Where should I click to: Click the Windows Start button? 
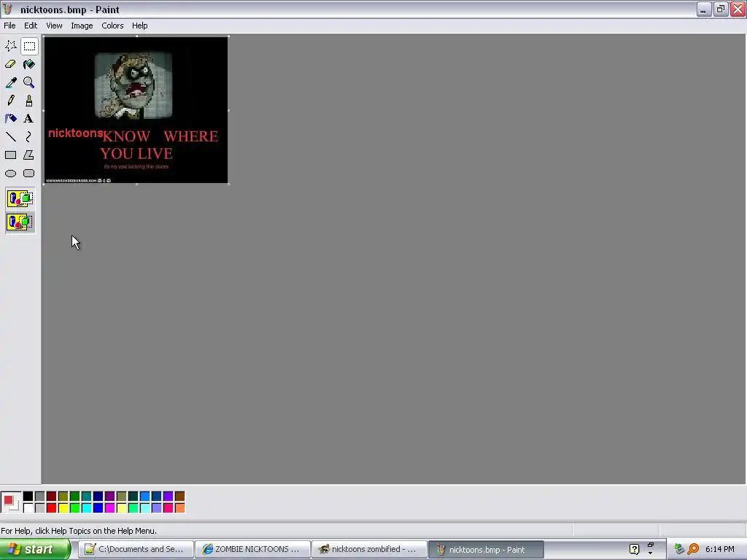tap(34, 550)
